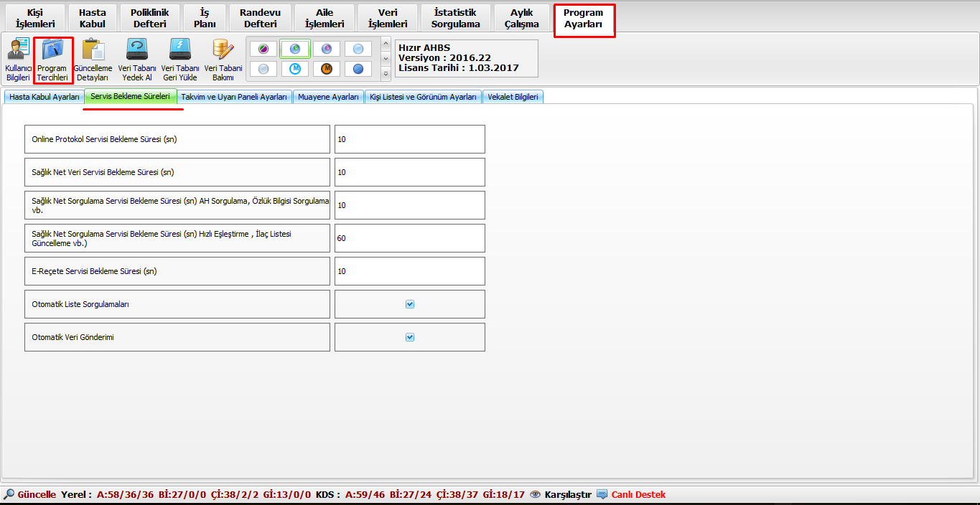
Task: Click the Karşılaştır text button
Action: [x=567, y=494]
